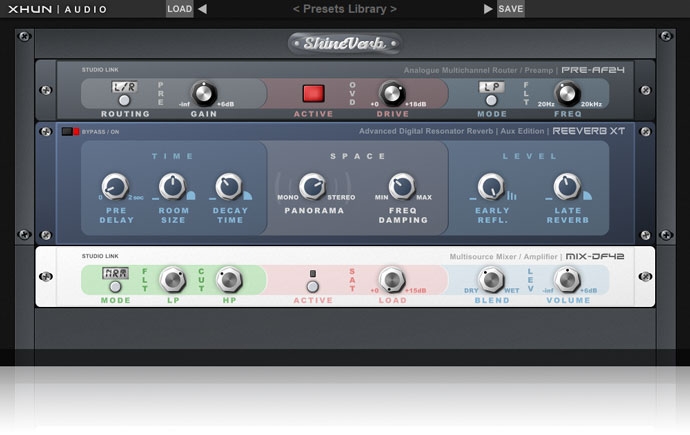Open the Presets Library selector
Screen dimensions: 690x435
point(344,9)
